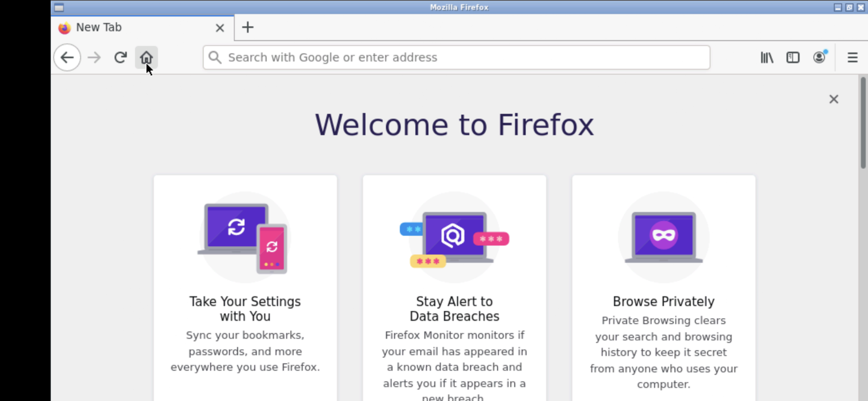Open the Firefox Account avatar icon
The image size is (868, 401).
[x=819, y=57]
